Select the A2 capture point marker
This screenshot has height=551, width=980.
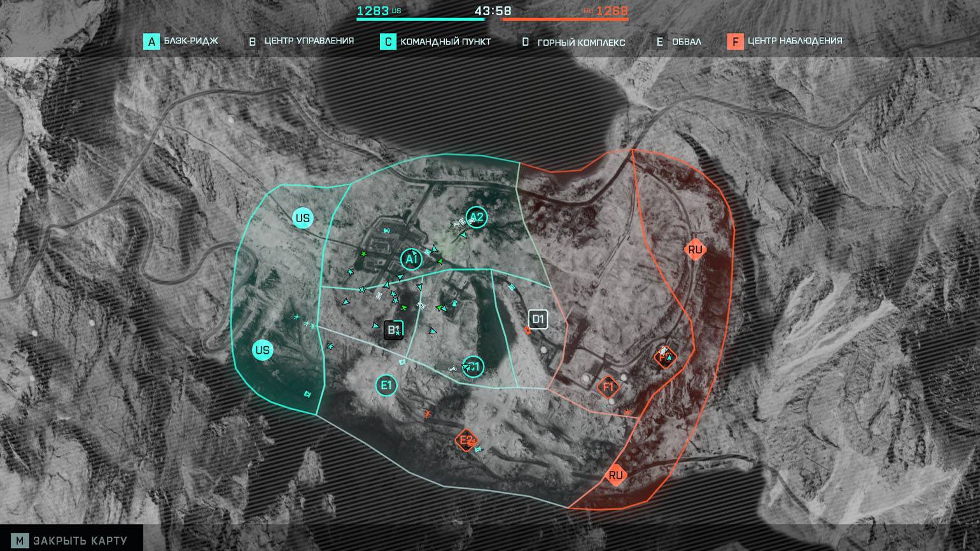[x=477, y=218]
